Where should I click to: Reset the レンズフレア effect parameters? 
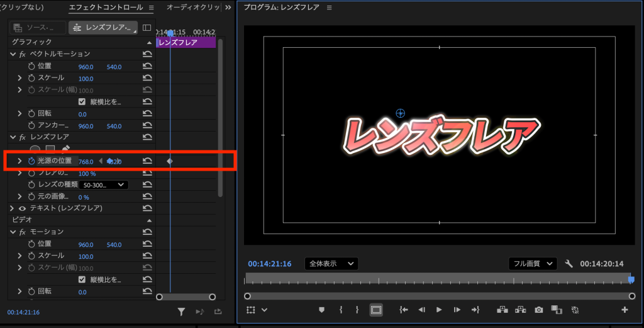point(147,137)
